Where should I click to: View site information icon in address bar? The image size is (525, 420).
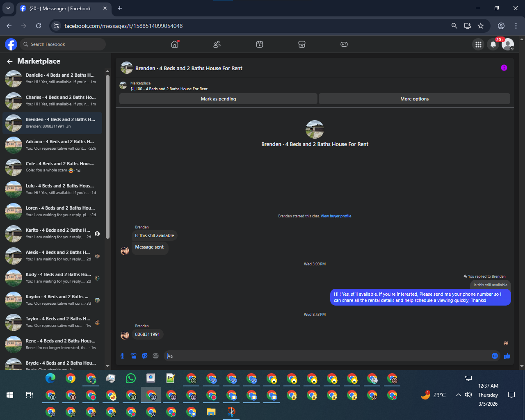pyautogui.click(x=57, y=26)
